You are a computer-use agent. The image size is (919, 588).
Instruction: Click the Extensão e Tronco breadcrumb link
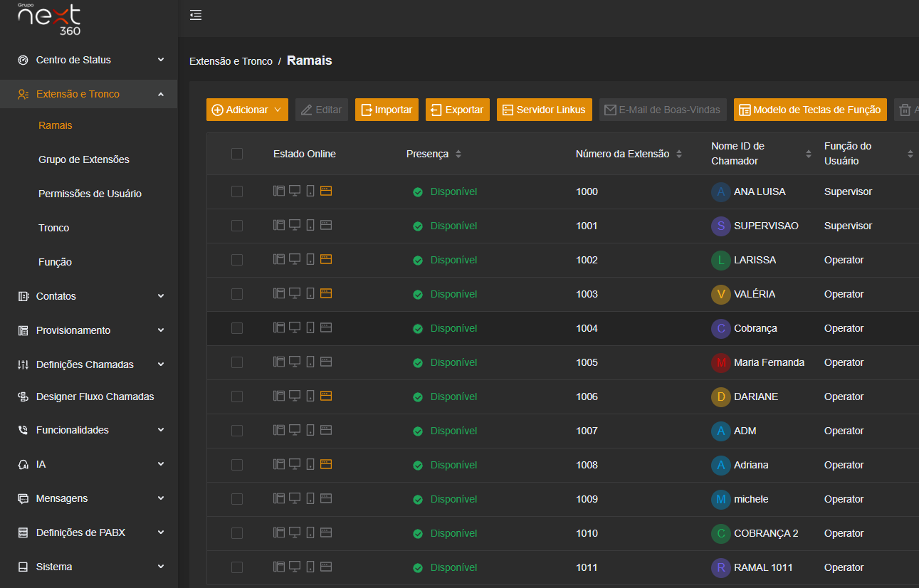pos(231,61)
